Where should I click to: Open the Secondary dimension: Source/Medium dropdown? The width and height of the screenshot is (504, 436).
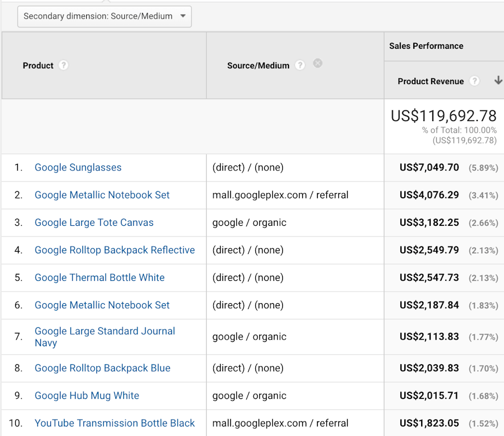coord(105,16)
